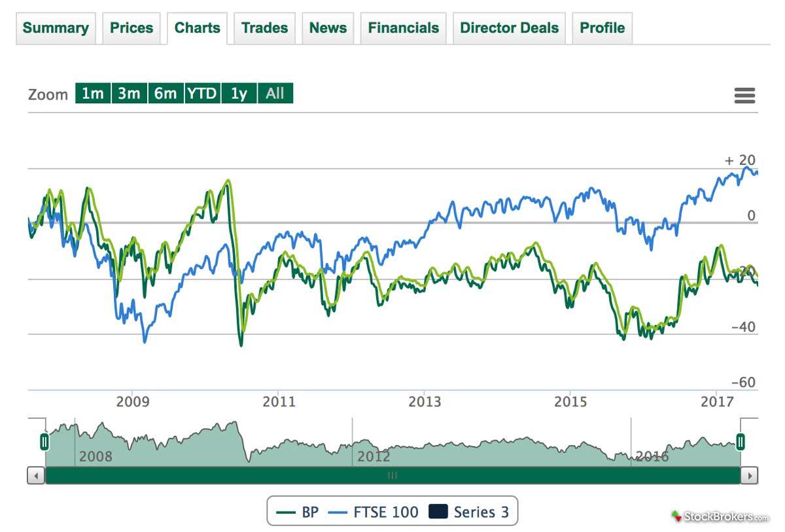
Task: Select the YTD zoom range
Action: pyautogui.click(x=203, y=94)
